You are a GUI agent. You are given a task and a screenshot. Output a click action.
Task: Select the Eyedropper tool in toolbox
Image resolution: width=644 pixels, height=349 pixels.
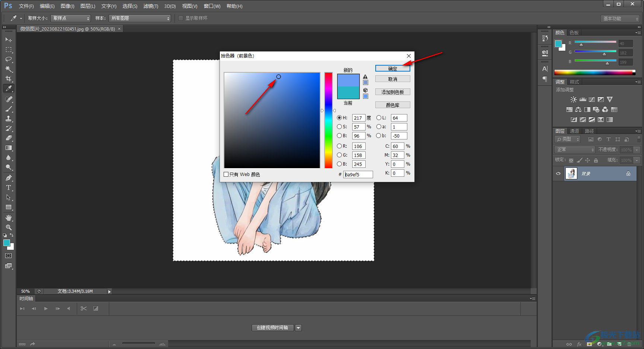click(9, 88)
